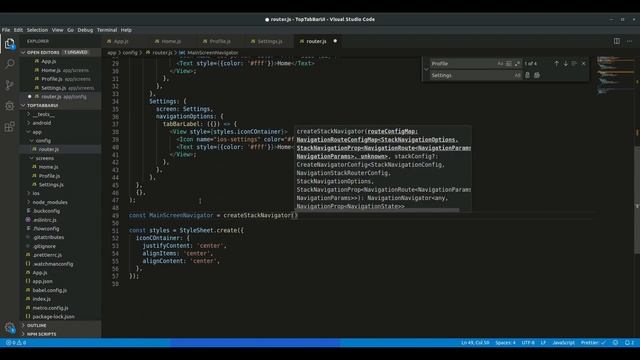Open the Extensions view
This screenshot has width=640, height=360.
tap(9, 127)
